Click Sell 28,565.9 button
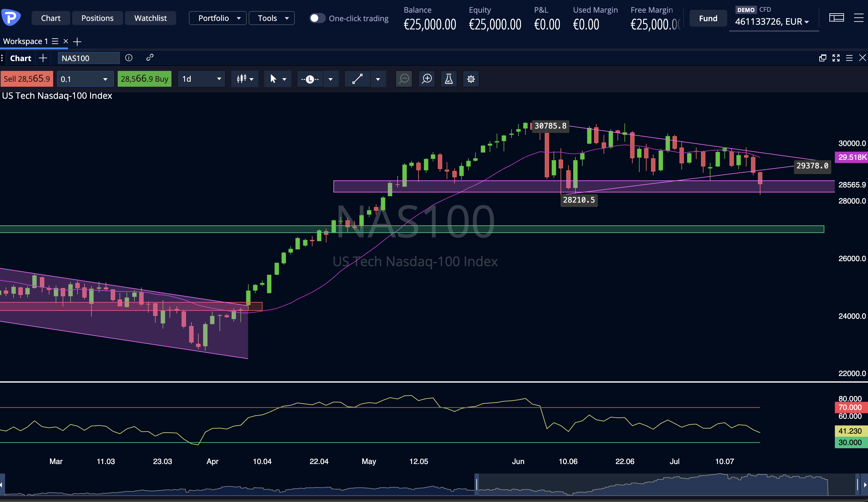This screenshot has width=868, height=502. pos(27,79)
